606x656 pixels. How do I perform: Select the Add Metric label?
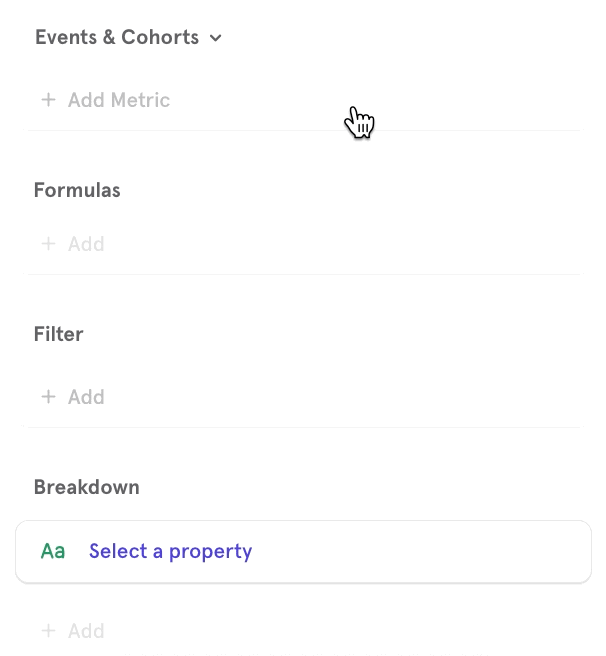click(x=118, y=100)
